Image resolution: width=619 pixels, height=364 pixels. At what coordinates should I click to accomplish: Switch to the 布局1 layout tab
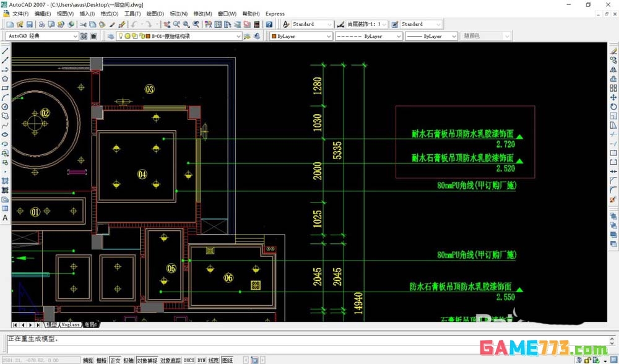pyautogui.click(x=90, y=324)
